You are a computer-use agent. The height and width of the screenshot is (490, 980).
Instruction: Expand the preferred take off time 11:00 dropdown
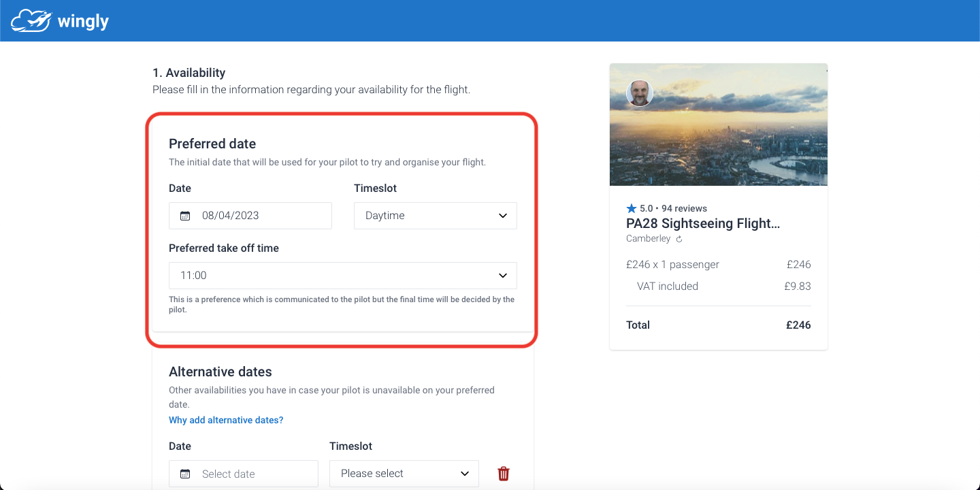343,276
